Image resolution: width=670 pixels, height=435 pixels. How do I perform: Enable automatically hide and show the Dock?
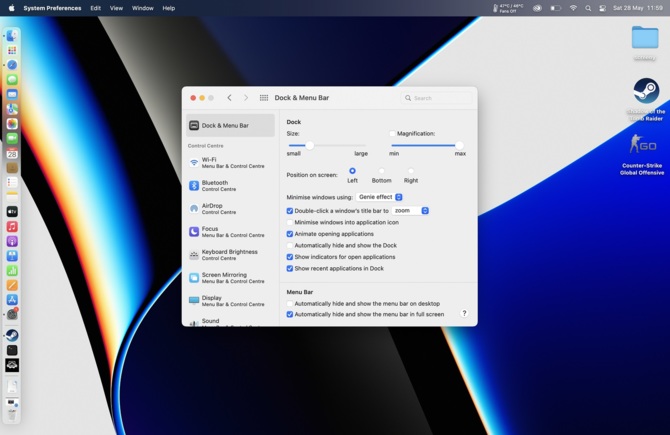[x=290, y=245]
